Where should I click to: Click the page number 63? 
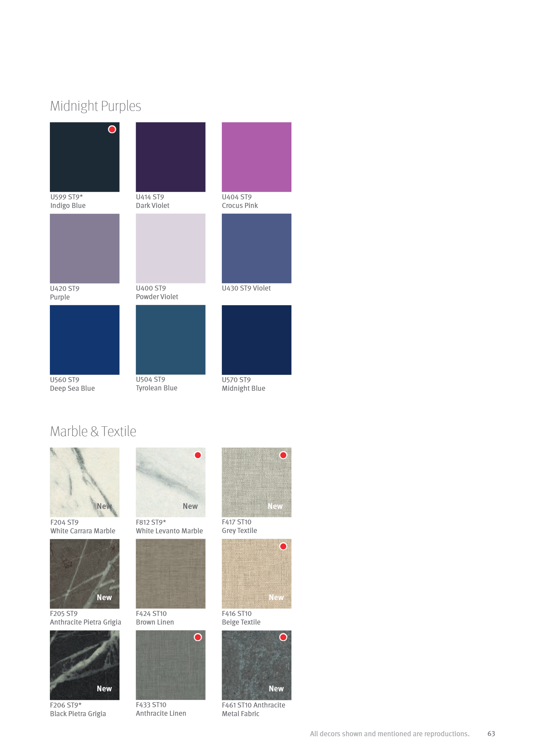coord(491,734)
